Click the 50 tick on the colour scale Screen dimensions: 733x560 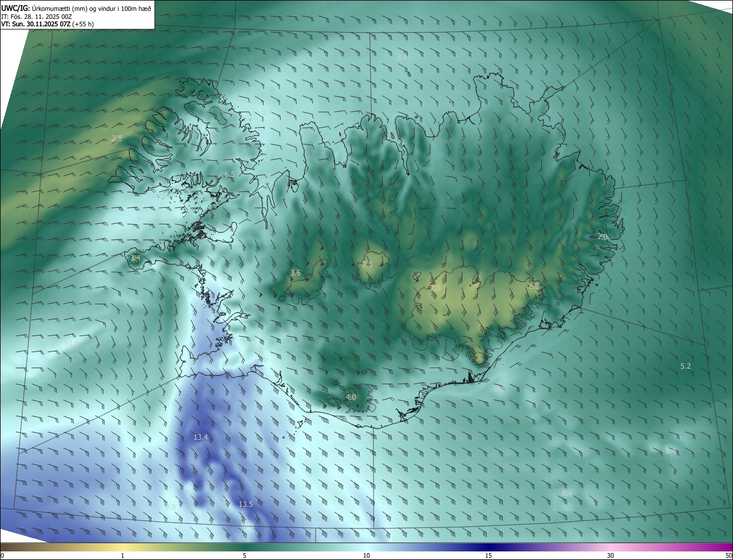click(728, 555)
